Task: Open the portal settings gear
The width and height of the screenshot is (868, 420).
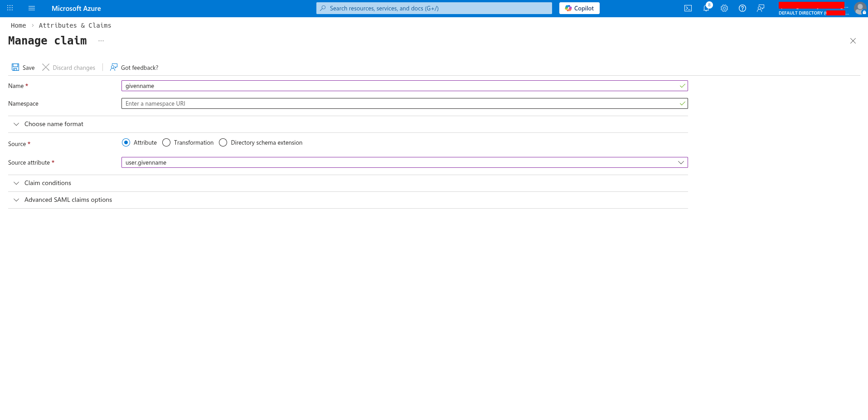Action: pyautogui.click(x=724, y=8)
